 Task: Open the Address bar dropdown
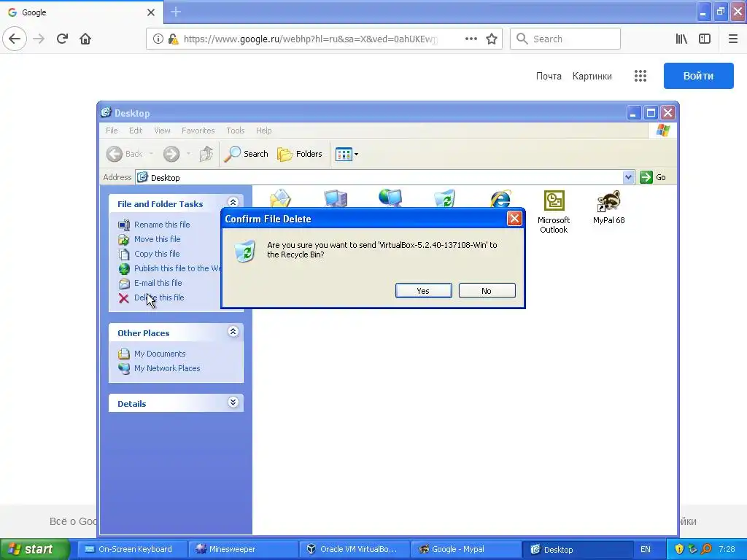pos(628,177)
